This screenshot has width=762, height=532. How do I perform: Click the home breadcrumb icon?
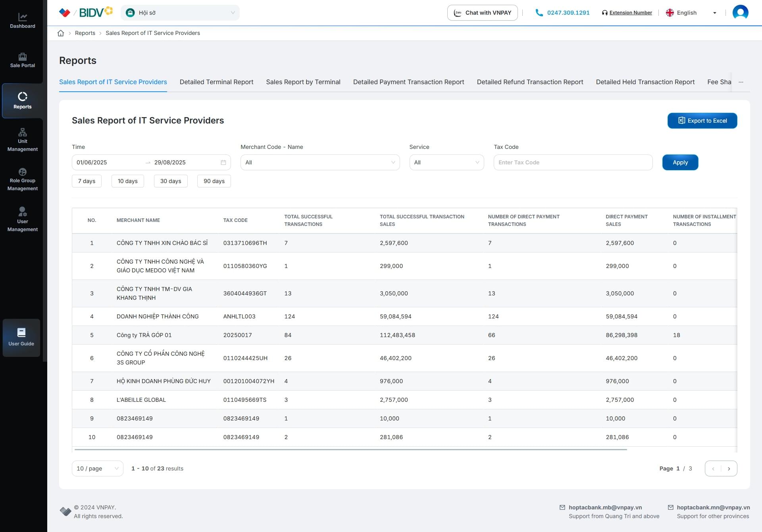(x=61, y=33)
